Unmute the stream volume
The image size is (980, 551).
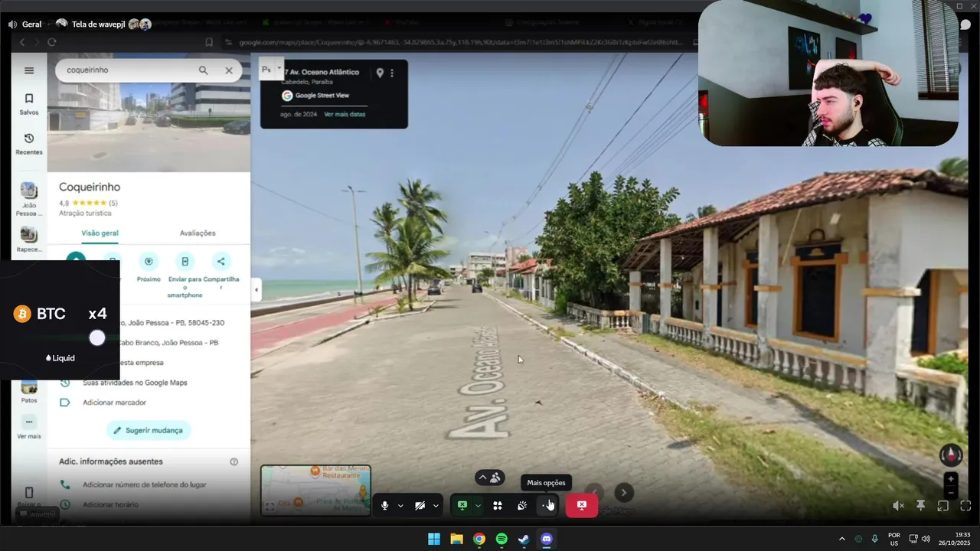[898, 506]
